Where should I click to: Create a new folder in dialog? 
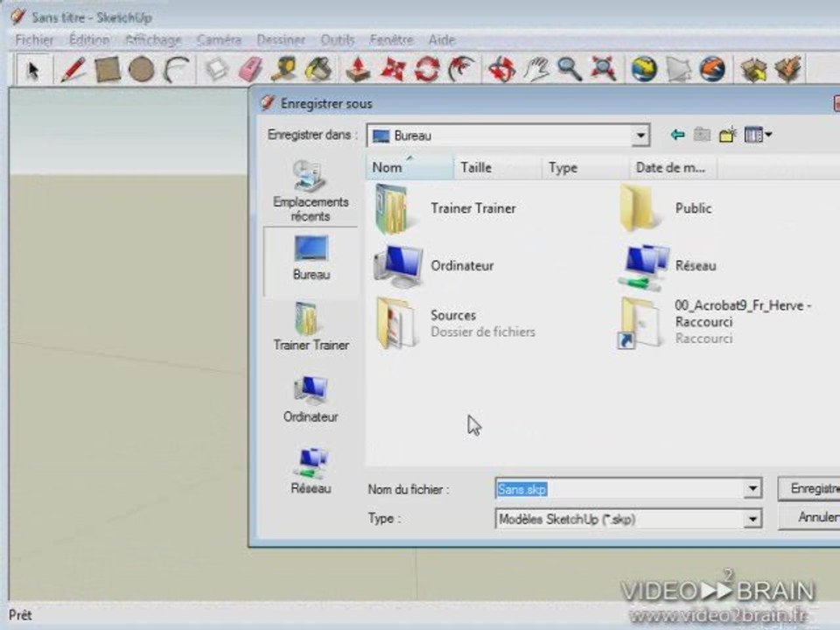click(x=727, y=135)
